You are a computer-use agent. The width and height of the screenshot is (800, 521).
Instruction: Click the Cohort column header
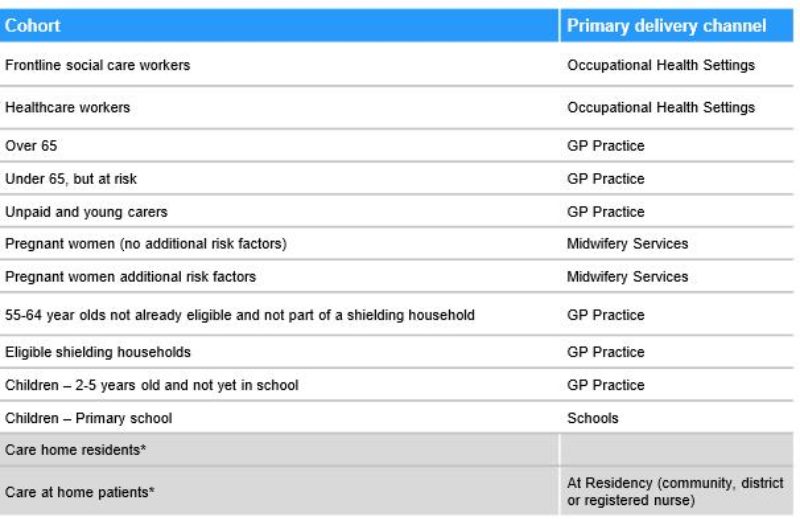pyautogui.click(x=279, y=25)
